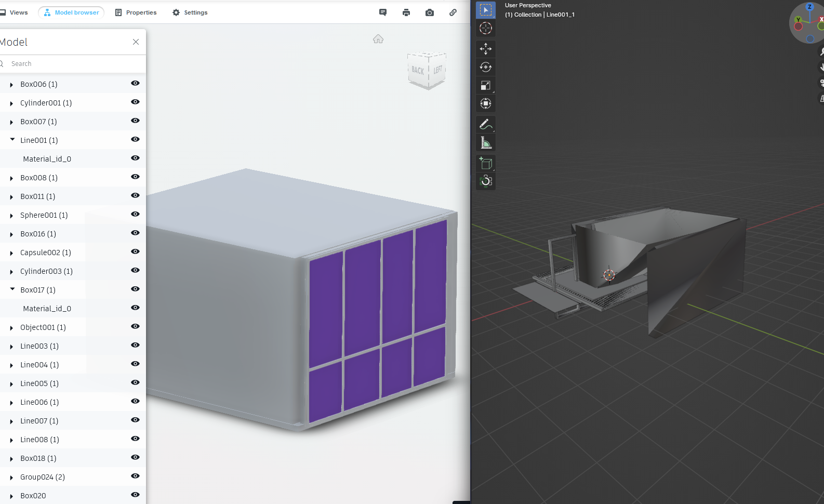Select the Blender Annotate tool
Image resolution: width=824 pixels, height=504 pixels.
[x=486, y=124]
